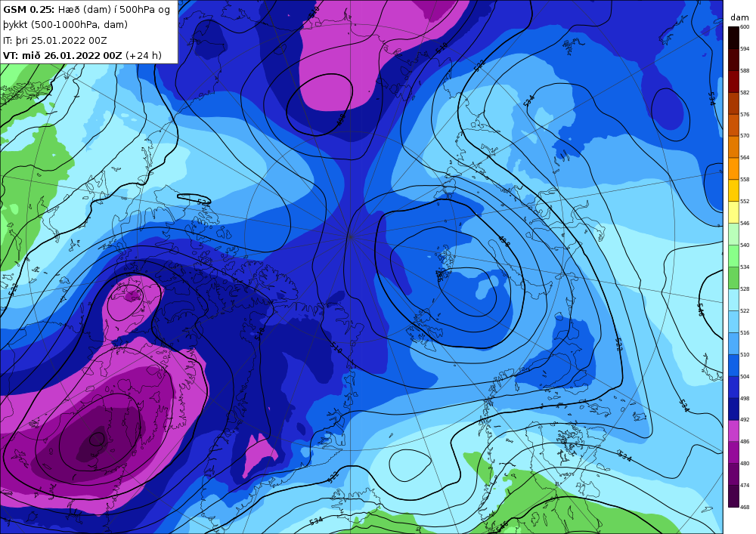Click the 468 label at the color bar bottom
The image size is (756, 534).
745,507
